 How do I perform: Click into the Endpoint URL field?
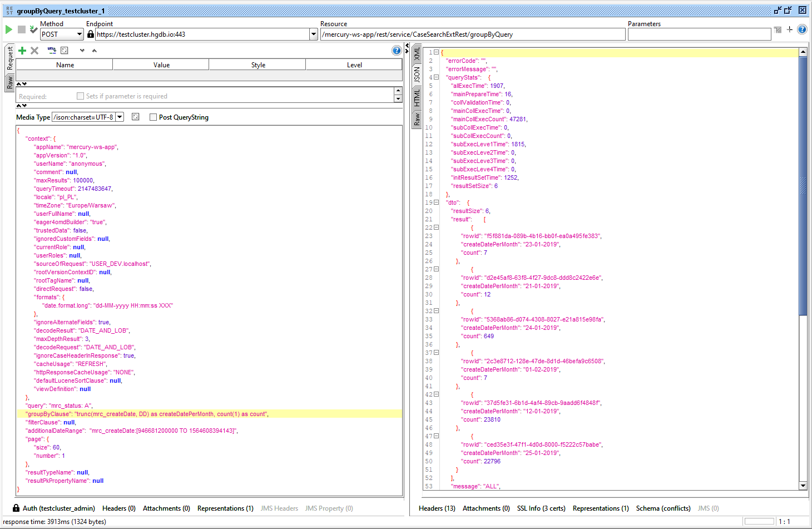[202, 34]
